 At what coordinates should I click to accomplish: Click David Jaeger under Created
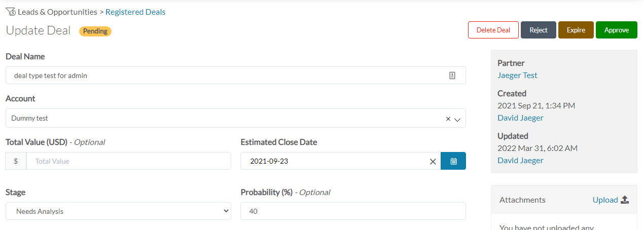point(520,118)
